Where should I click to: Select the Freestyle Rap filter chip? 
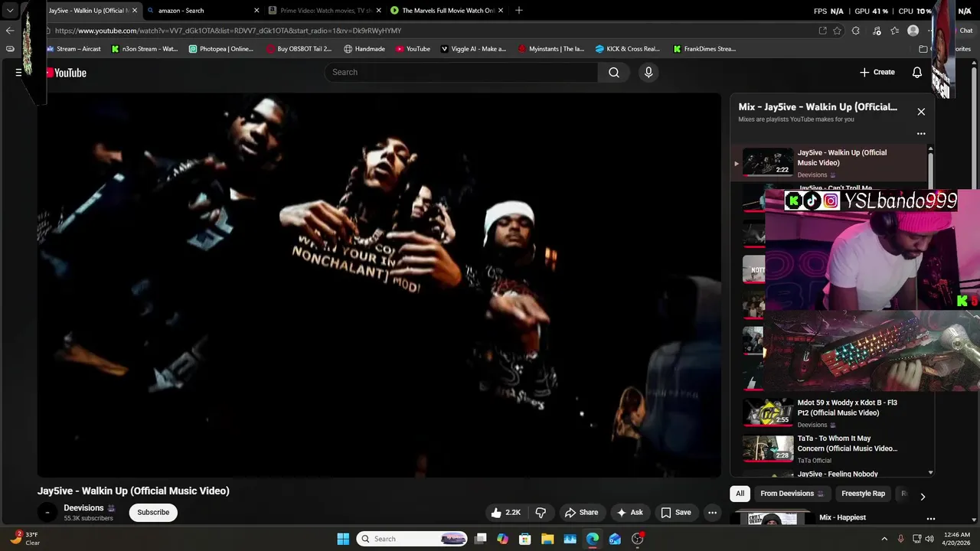(x=863, y=494)
